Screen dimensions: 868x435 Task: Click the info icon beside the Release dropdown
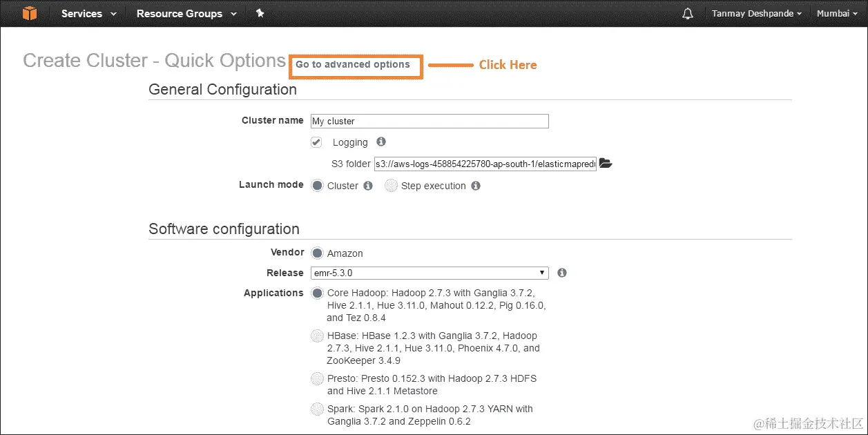561,273
